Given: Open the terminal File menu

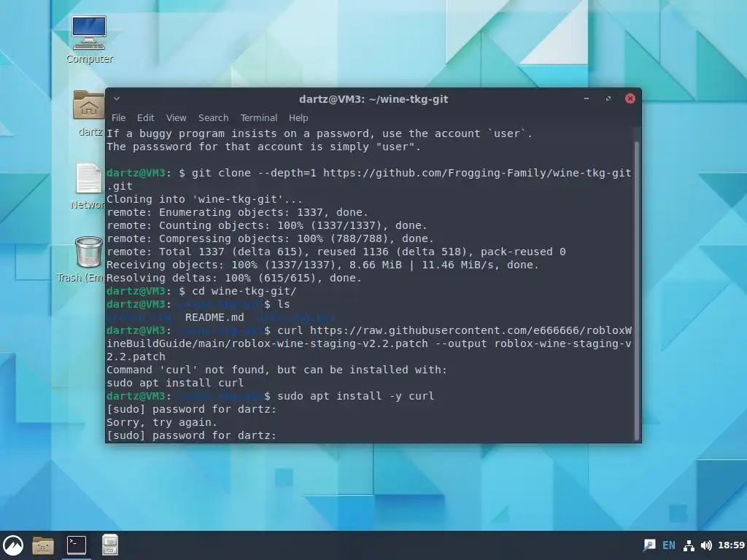Looking at the screenshot, I should 119,117.
